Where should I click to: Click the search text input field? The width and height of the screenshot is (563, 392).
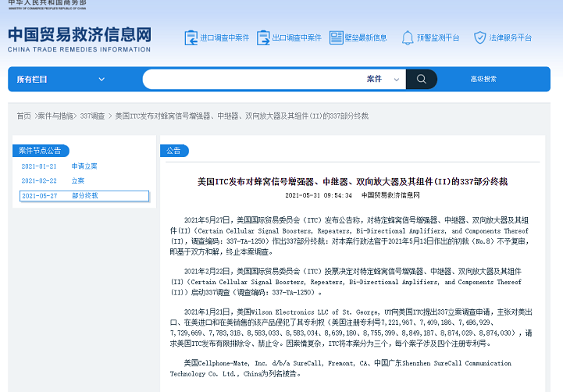(253, 79)
